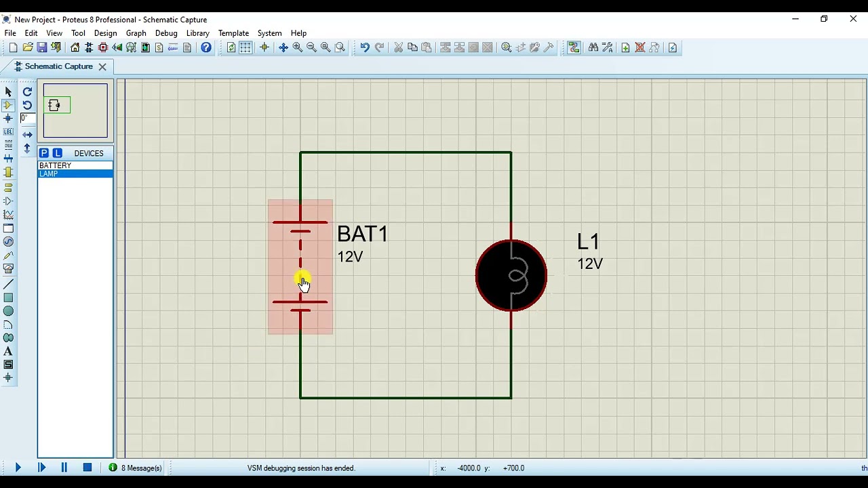
Task: Open the Template menu
Action: coord(233,33)
